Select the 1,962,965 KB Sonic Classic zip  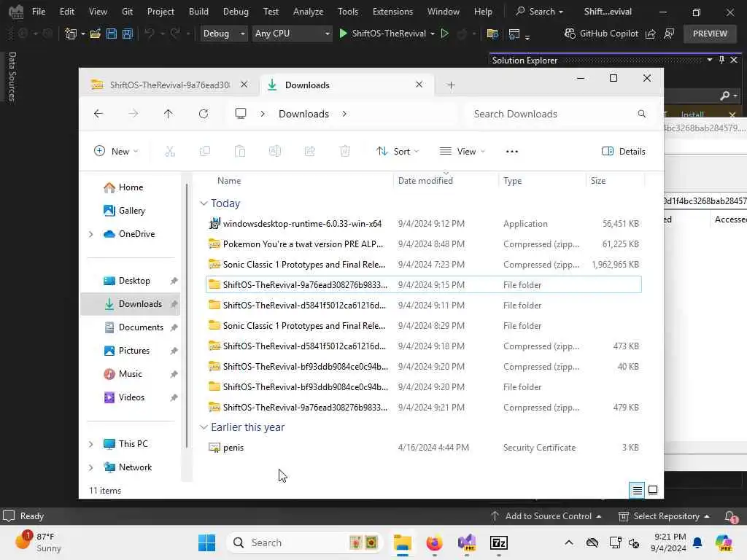424,265
